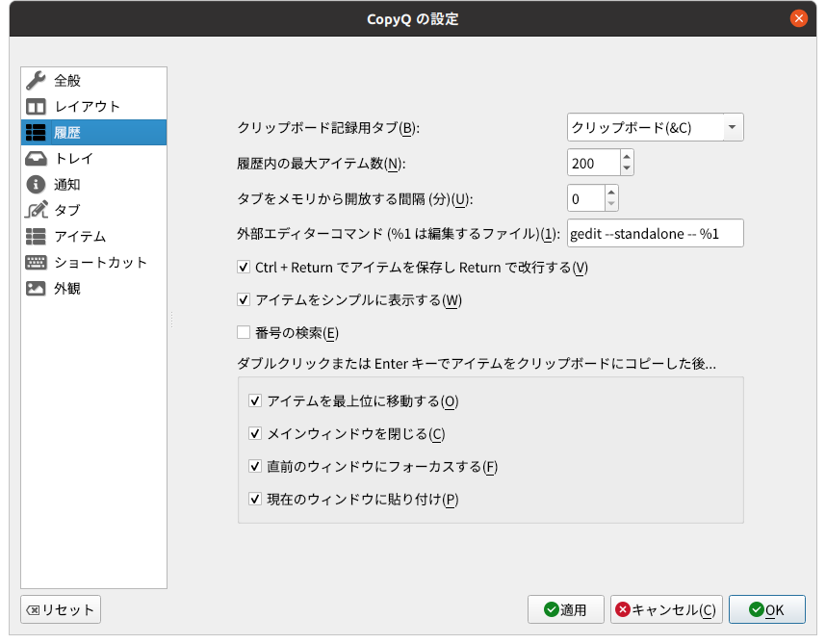This screenshot has height=644, width=826.
Task: Open the 全般 wrench icon section
Action: point(36,81)
